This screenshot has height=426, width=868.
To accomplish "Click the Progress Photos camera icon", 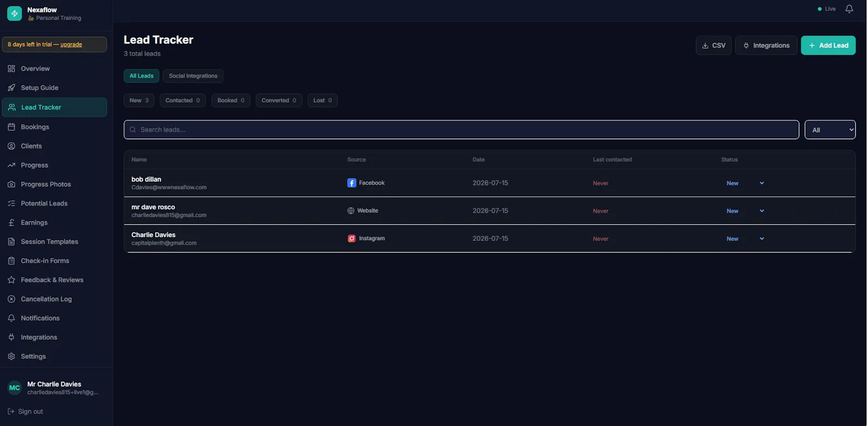I will pyautogui.click(x=11, y=184).
